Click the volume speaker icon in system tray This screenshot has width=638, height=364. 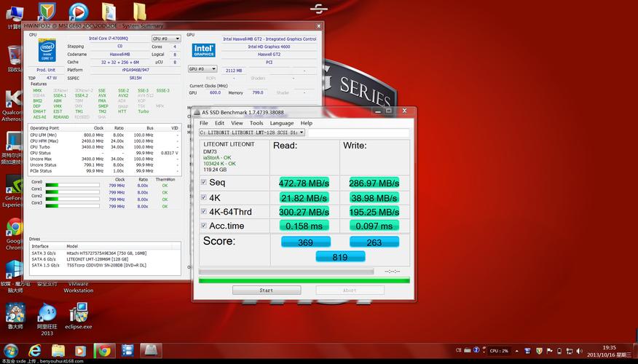pos(580,351)
